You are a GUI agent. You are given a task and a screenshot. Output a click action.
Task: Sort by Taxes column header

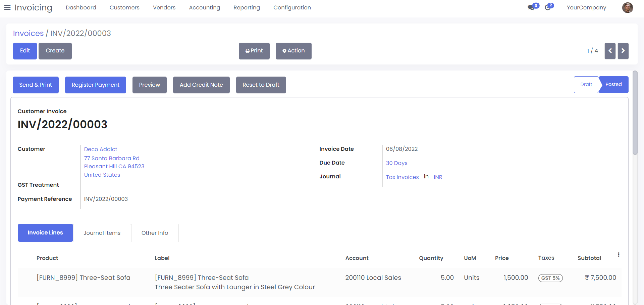tap(546, 258)
